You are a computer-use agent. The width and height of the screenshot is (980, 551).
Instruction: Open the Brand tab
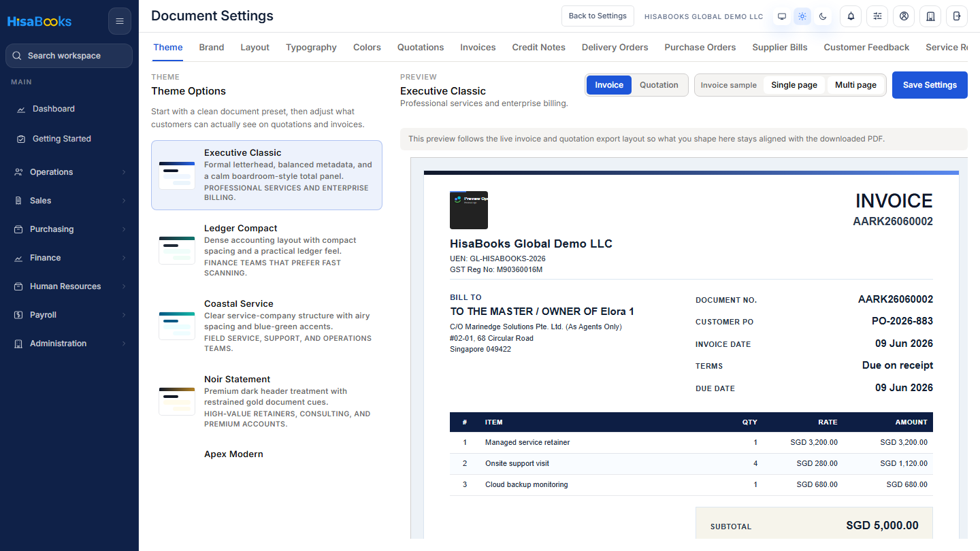(x=212, y=47)
